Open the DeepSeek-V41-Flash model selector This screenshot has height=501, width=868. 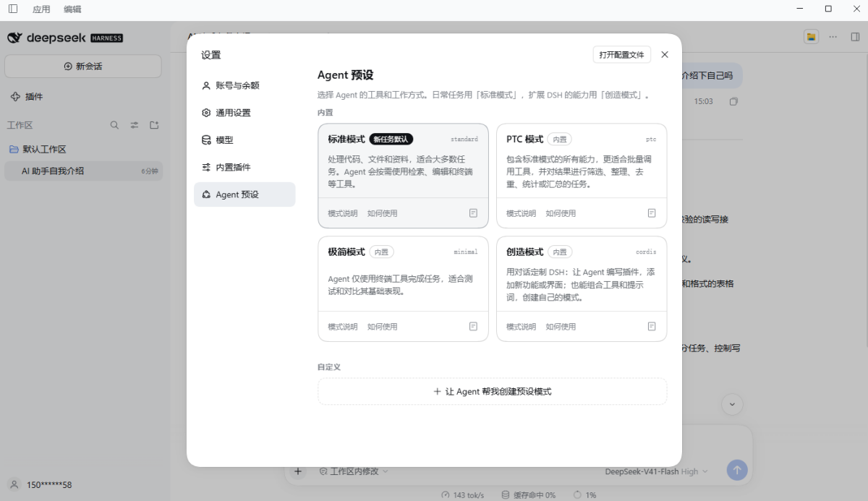(x=657, y=471)
